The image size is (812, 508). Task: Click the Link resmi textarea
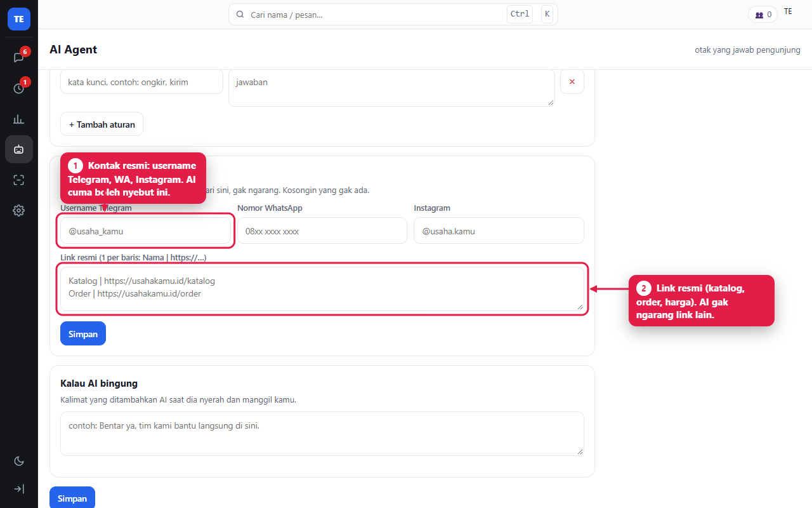point(322,289)
